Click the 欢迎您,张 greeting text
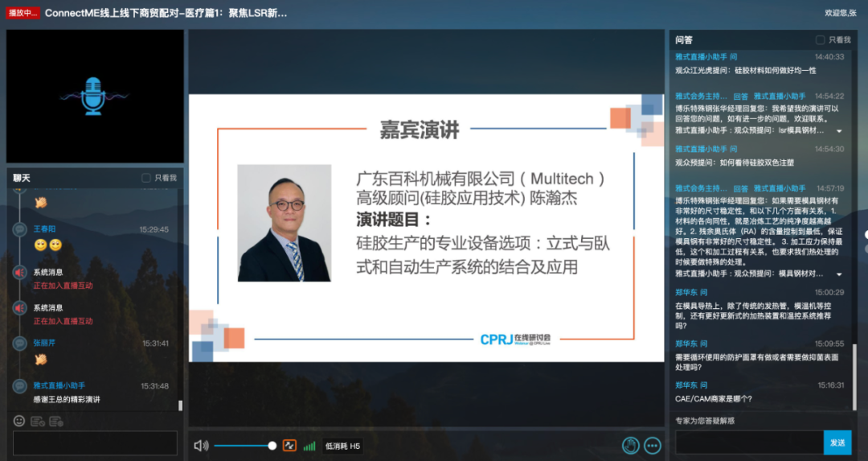868x461 pixels. [841, 13]
